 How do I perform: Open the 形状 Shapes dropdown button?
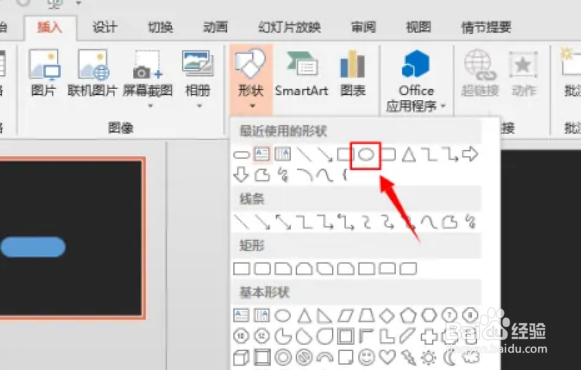[x=251, y=80]
